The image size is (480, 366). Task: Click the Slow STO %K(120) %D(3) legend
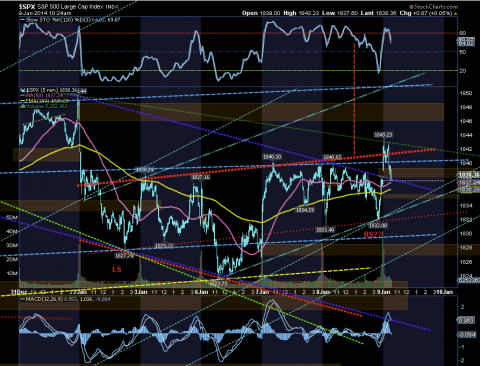(70, 20)
